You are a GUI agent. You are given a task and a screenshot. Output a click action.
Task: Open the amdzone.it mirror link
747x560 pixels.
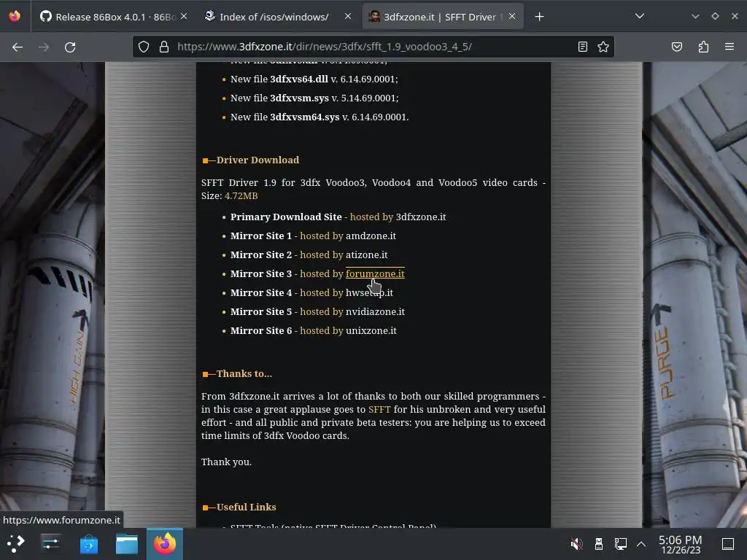(x=371, y=236)
